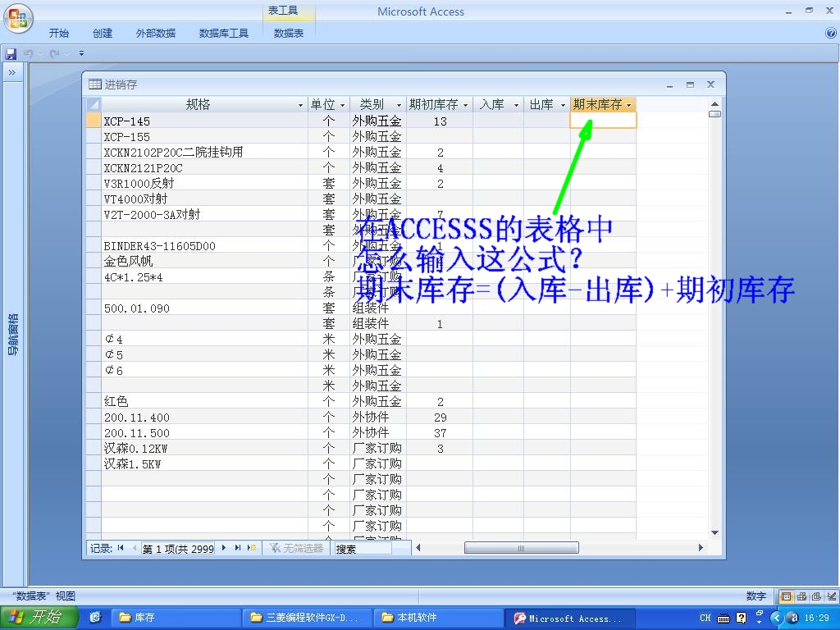Image resolution: width=840 pixels, height=630 pixels.
Task: Switch to PivotTable view status icon
Action: (802, 596)
